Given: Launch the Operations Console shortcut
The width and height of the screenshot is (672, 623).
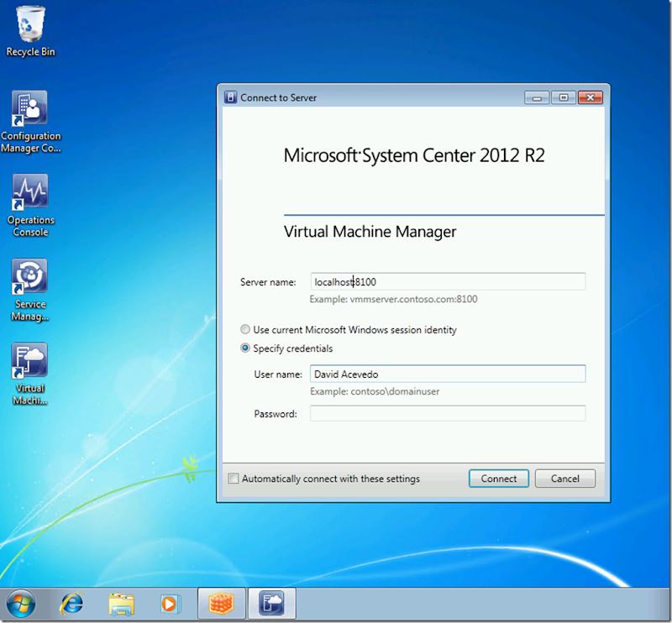Looking at the screenshot, I should point(30,206).
